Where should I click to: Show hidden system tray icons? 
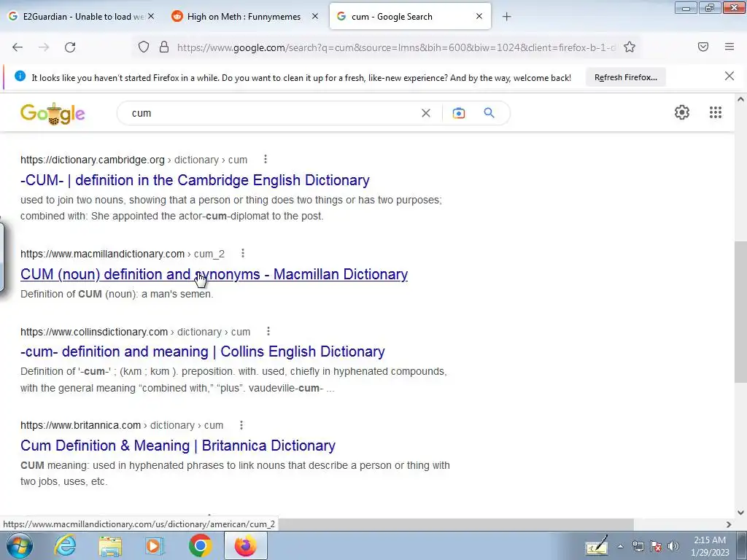(x=620, y=546)
